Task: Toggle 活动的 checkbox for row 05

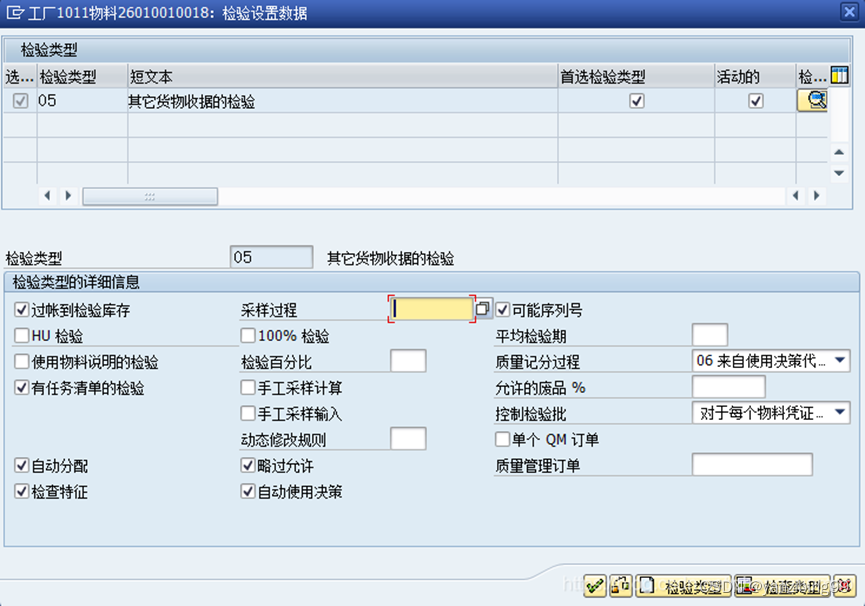Action: pos(755,101)
